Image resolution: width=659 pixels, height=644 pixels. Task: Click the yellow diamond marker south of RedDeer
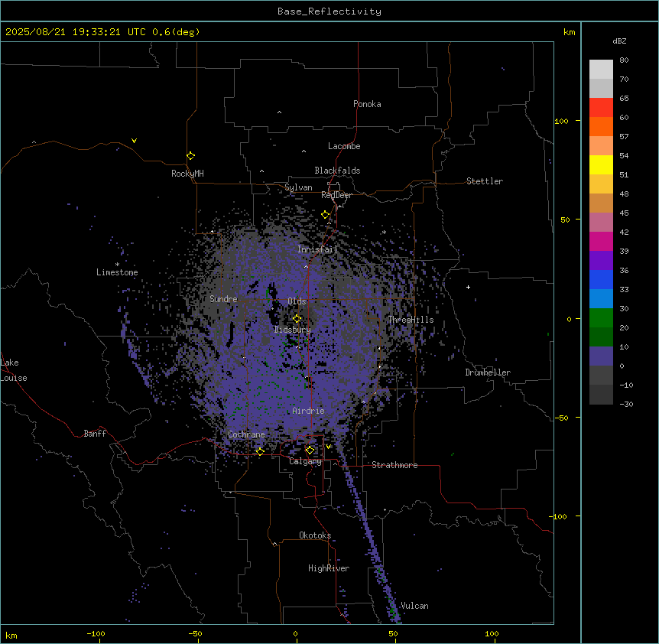click(x=325, y=215)
